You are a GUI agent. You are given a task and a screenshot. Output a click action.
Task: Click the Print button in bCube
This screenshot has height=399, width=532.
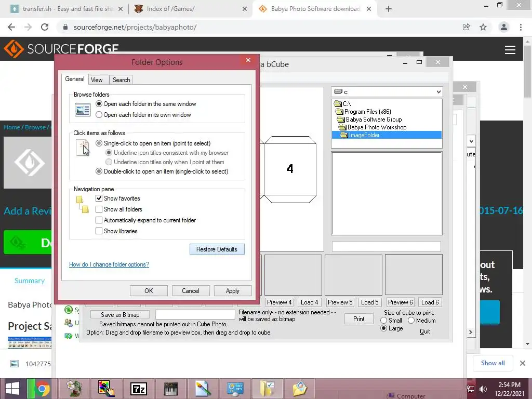click(x=358, y=318)
